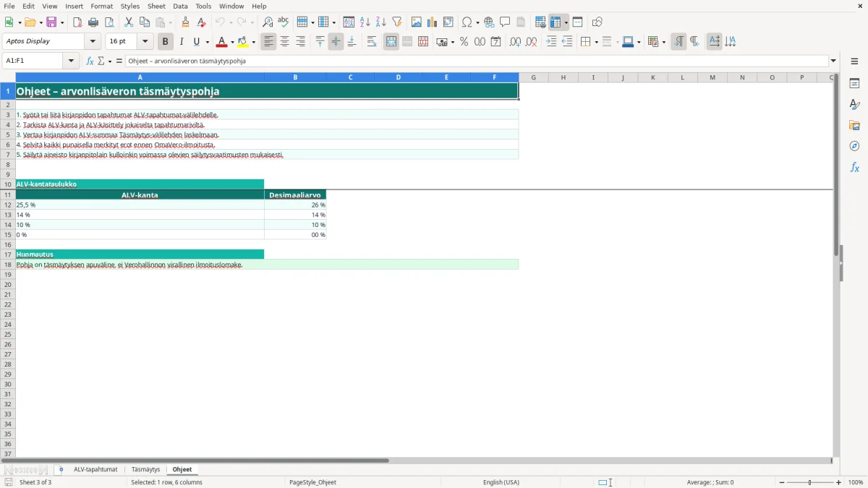
Task: Toggle Bold formatting
Action: click(166, 42)
